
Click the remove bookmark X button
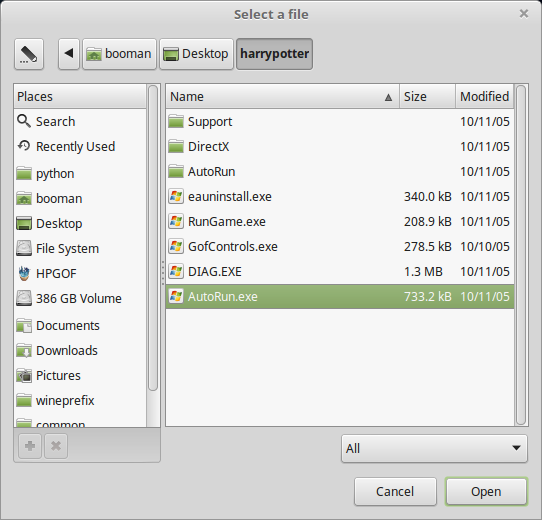[56, 446]
